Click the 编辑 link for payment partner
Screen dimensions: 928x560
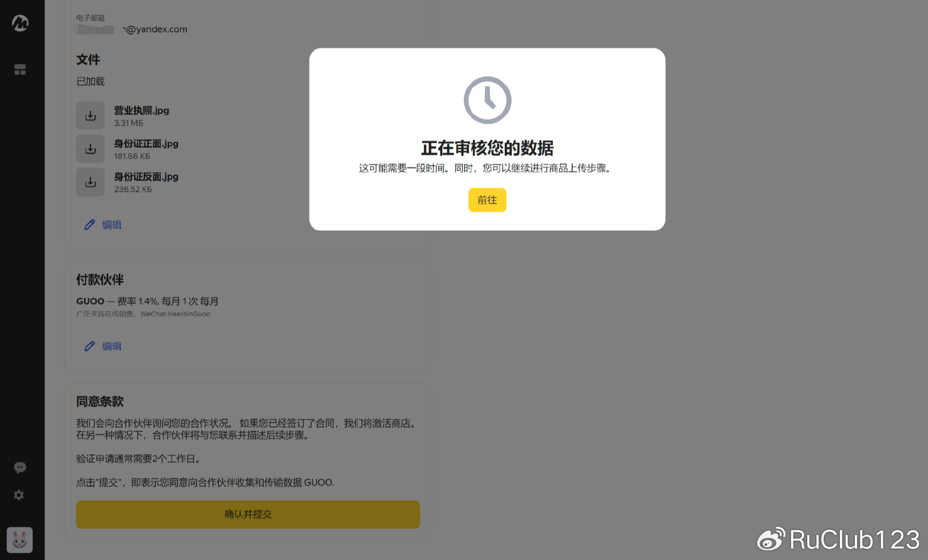point(112,346)
